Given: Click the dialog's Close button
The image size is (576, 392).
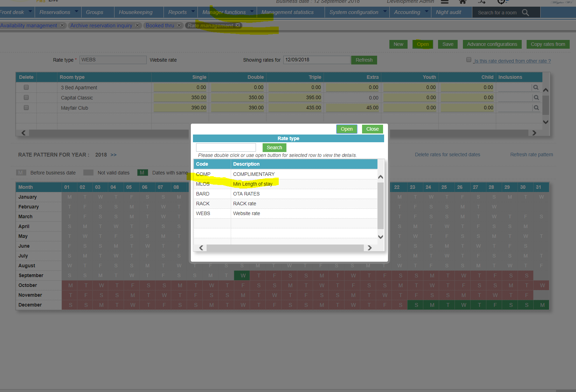Looking at the screenshot, I should point(373,129).
